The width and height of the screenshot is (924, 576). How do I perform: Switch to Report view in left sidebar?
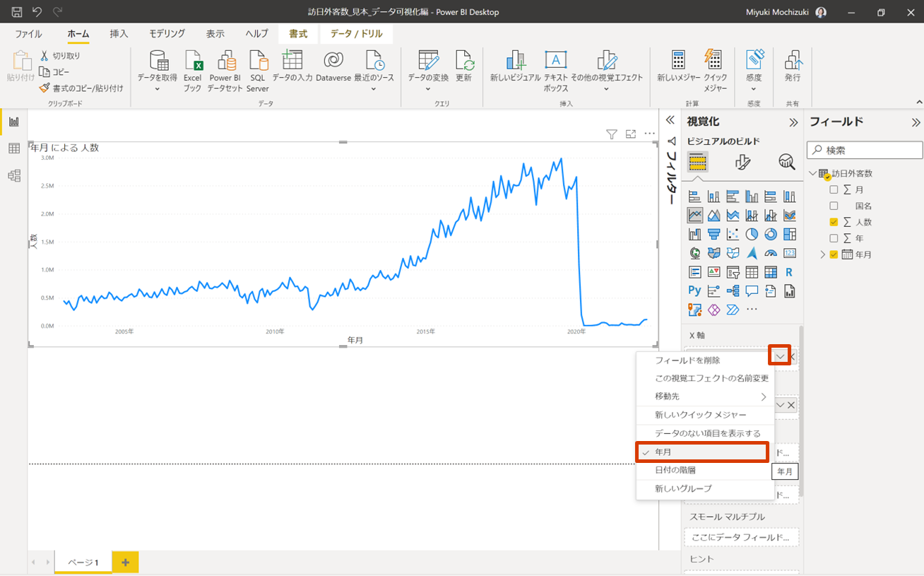pos(13,122)
